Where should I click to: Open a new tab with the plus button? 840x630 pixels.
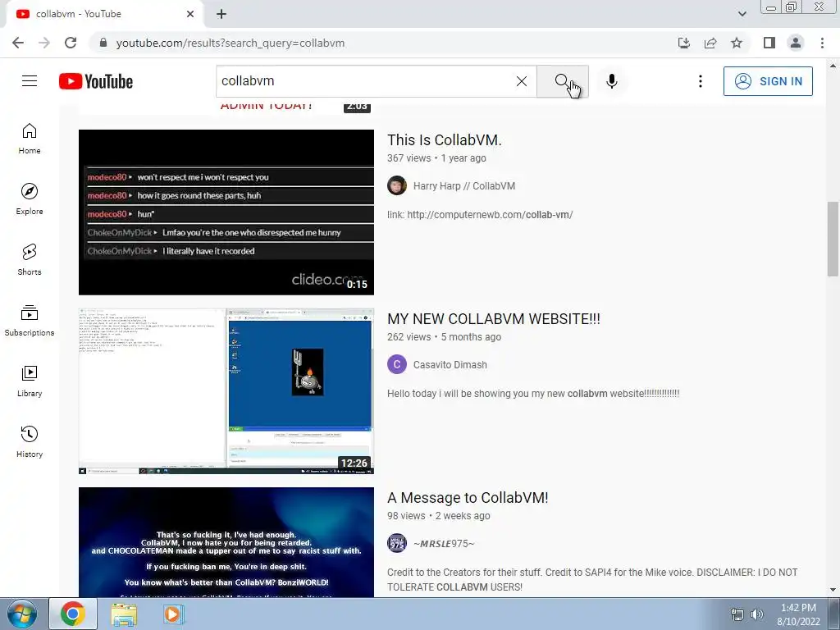(x=221, y=14)
